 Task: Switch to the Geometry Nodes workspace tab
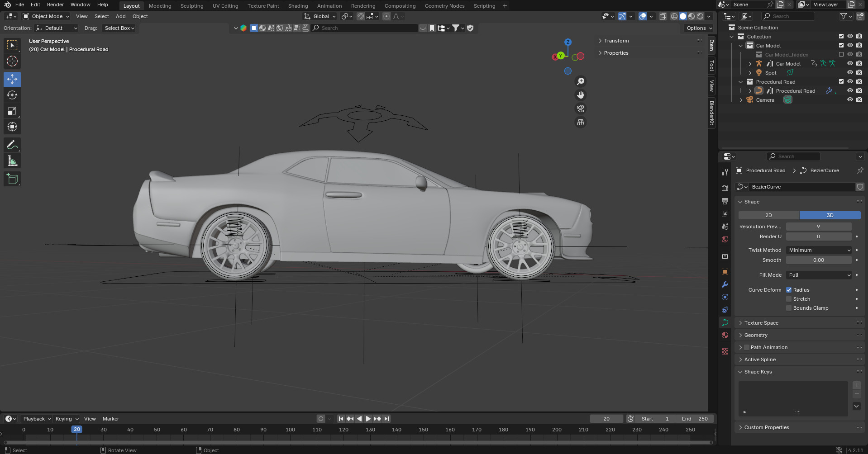pos(444,6)
